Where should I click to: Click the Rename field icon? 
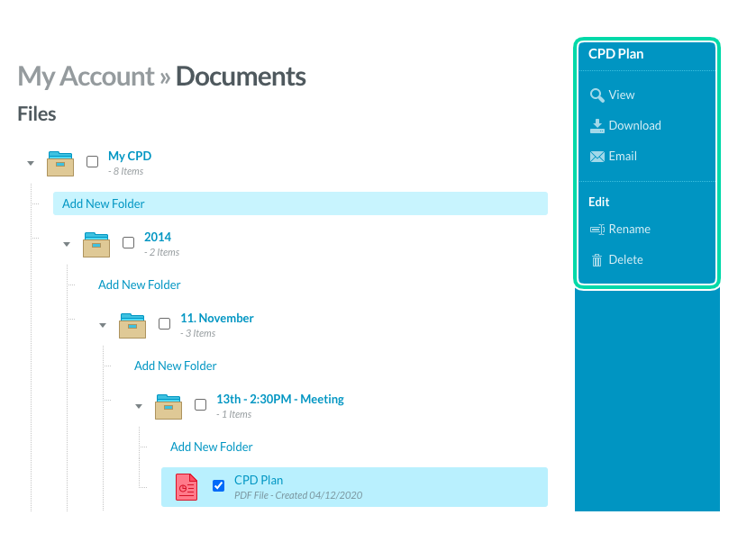coord(597,230)
